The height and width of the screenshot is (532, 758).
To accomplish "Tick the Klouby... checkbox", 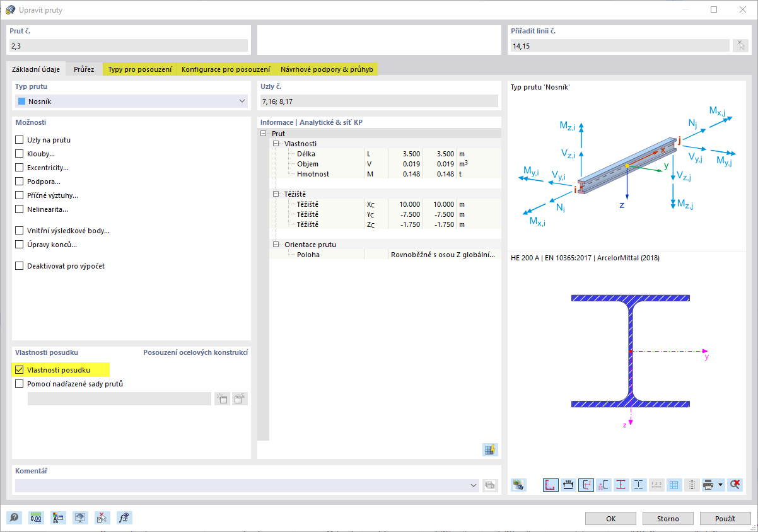I will [x=19, y=154].
